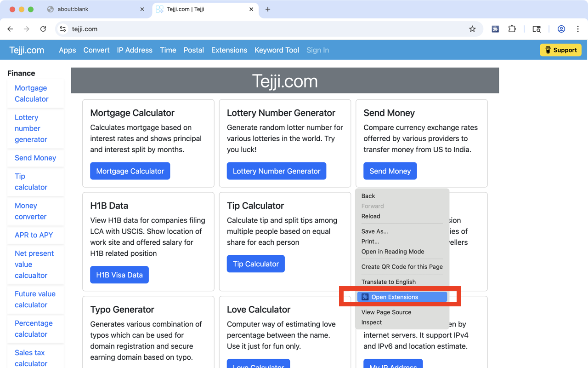Open Send Money sidebar link
The width and height of the screenshot is (588, 368).
[35, 158]
